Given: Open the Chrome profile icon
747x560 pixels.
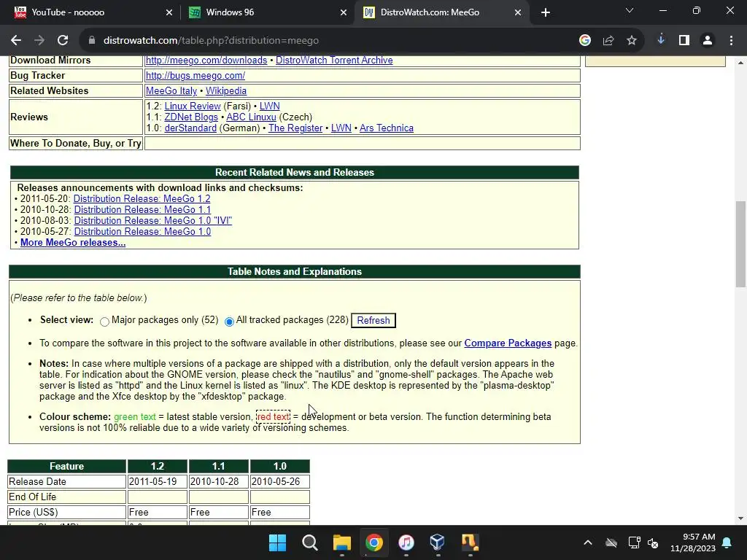Looking at the screenshot, I should 708,41.
